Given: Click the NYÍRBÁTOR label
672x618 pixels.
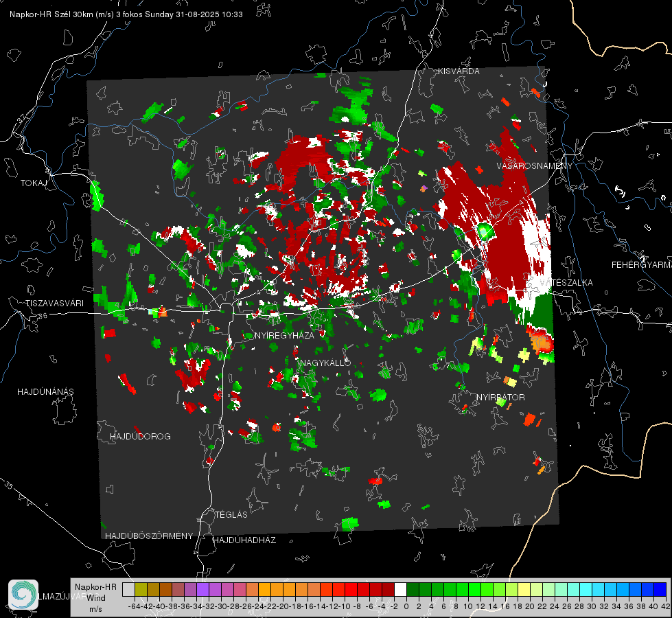Looking at the screenshot, I should point(500,397).
